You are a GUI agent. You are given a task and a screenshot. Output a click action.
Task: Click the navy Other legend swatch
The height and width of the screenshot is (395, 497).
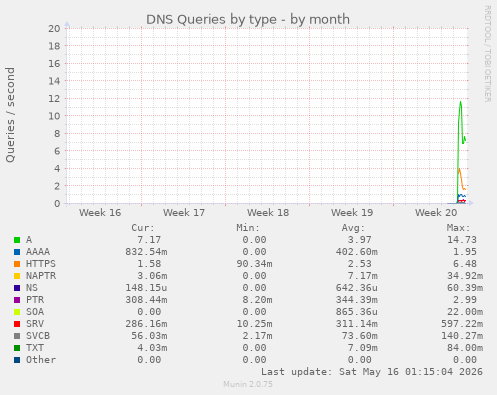tap(17, 360)
